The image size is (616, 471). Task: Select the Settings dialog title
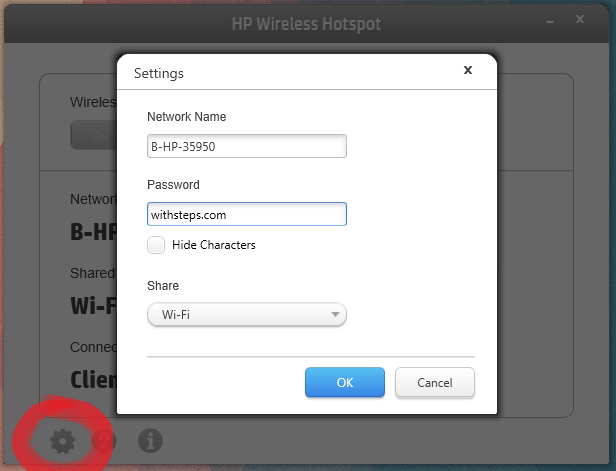pyautogui.click(x=159, y=73)
